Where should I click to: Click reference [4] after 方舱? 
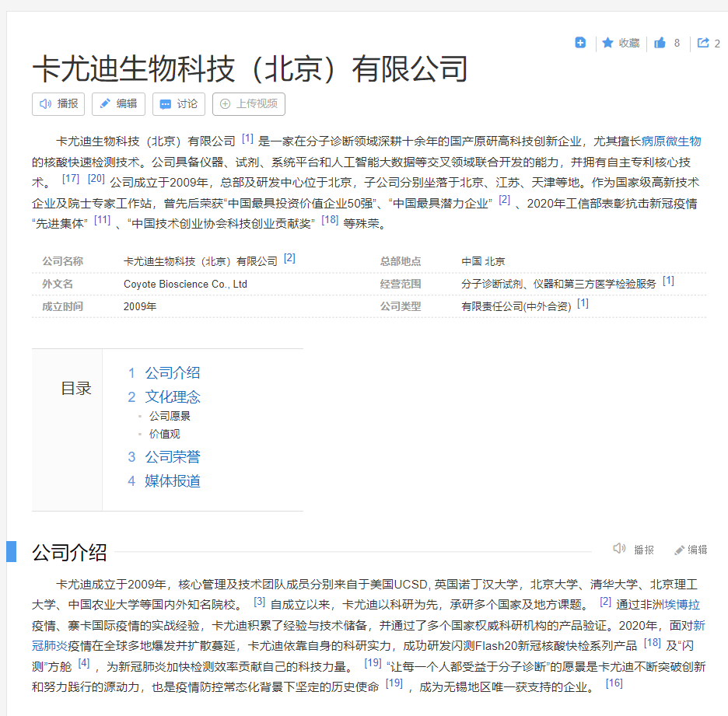pyautogui.click(x=84, y=664)
